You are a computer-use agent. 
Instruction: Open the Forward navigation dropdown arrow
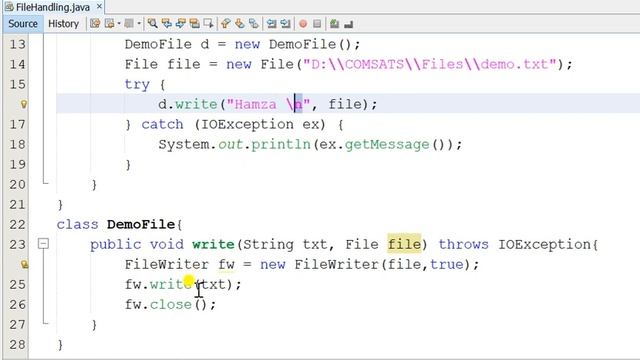tap(139, 24)
